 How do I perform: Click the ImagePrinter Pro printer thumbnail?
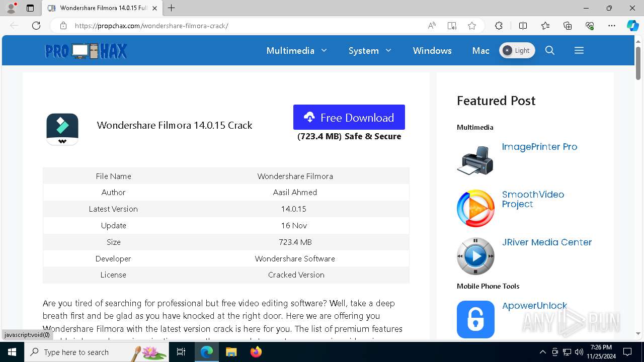(475, 160)
